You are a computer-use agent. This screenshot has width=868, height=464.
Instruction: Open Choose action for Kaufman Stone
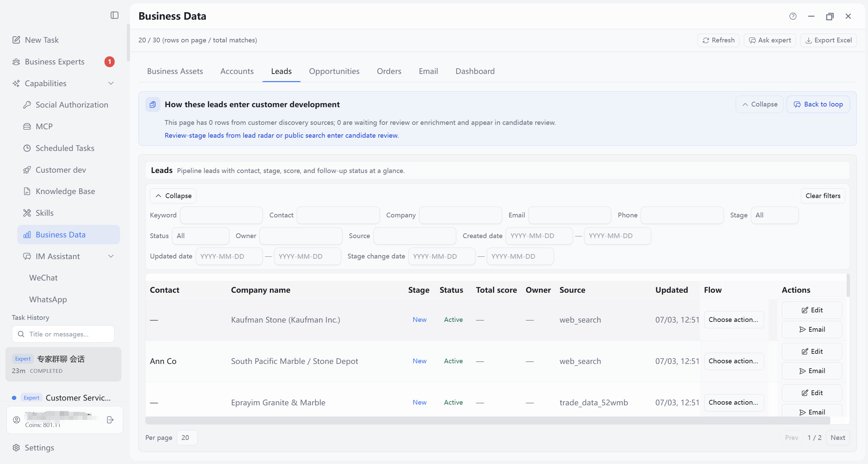pyautogui.click(x=734, y=320)
